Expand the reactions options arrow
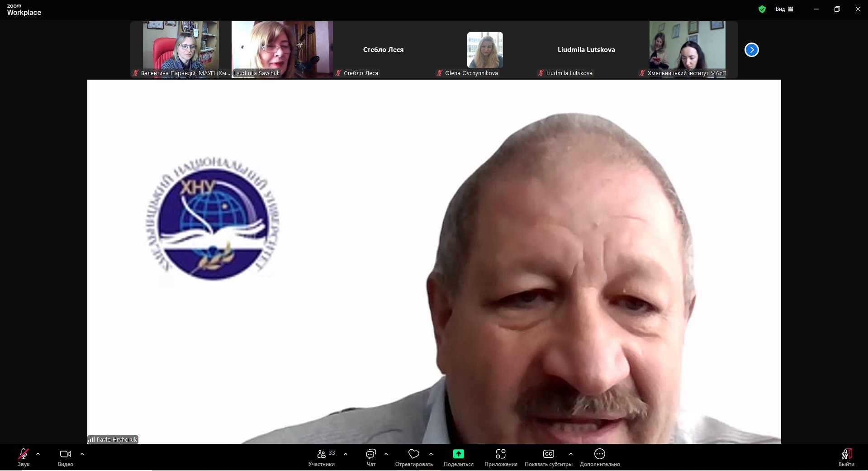This screenshot has height=471, width=868. [x=431, y=454]
